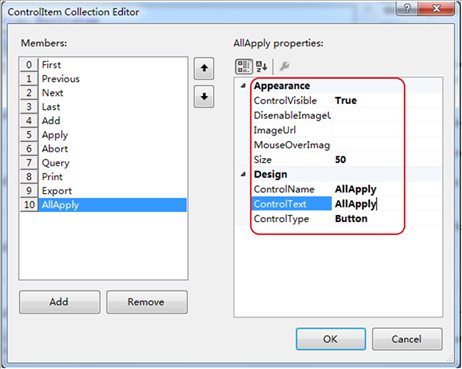The image size is (462, 369).
Task: Click the ControlVisible property name
Action: (x=285, y=101)
